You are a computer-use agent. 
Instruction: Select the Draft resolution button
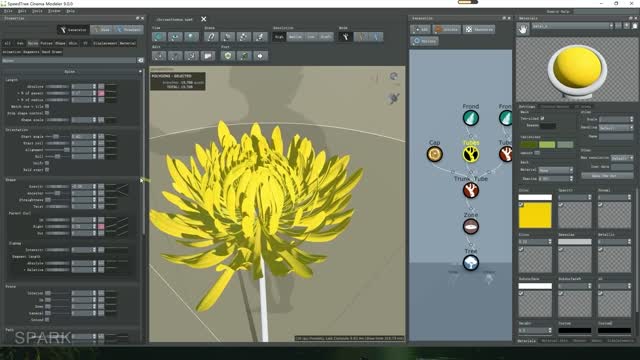[x=326, y=37]
